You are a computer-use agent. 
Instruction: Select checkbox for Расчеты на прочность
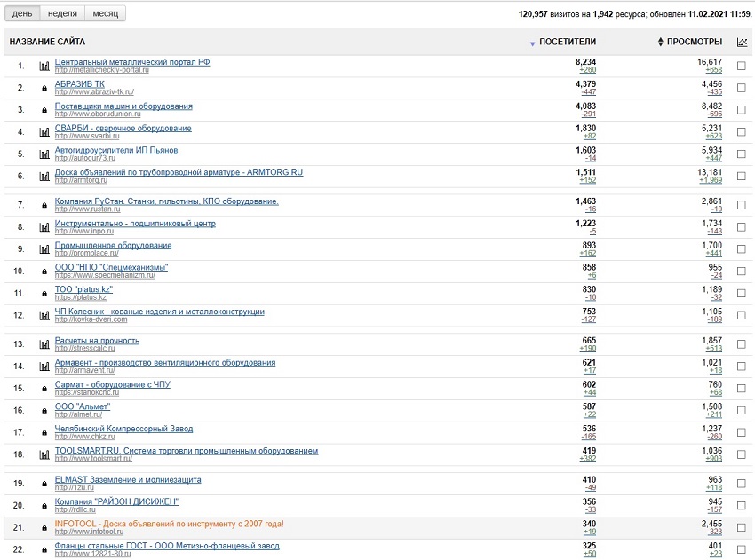742,345
